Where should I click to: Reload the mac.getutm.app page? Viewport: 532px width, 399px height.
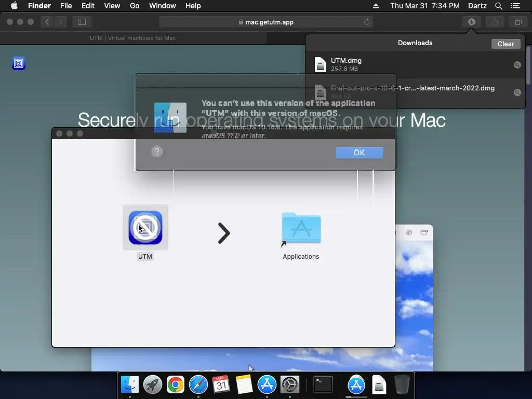[367, 22]
